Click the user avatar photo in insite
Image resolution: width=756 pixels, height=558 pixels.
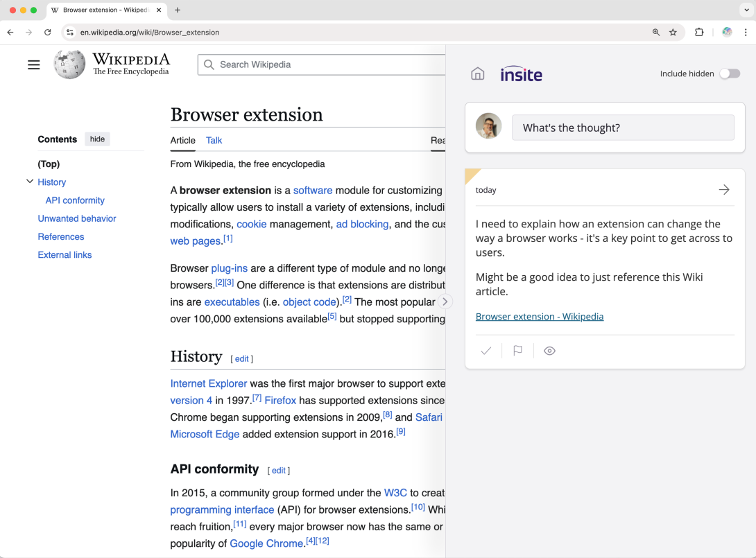click(x=488, y=125)
